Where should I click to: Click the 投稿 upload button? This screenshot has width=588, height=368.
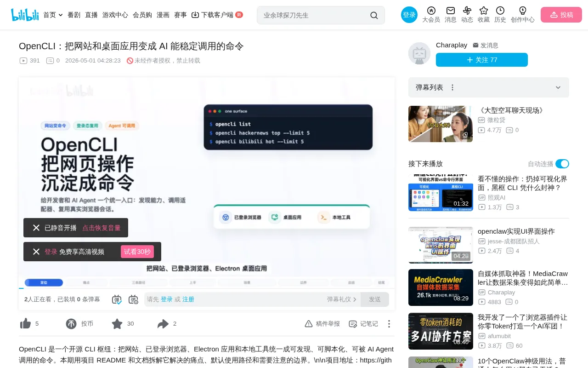point(561,15)
